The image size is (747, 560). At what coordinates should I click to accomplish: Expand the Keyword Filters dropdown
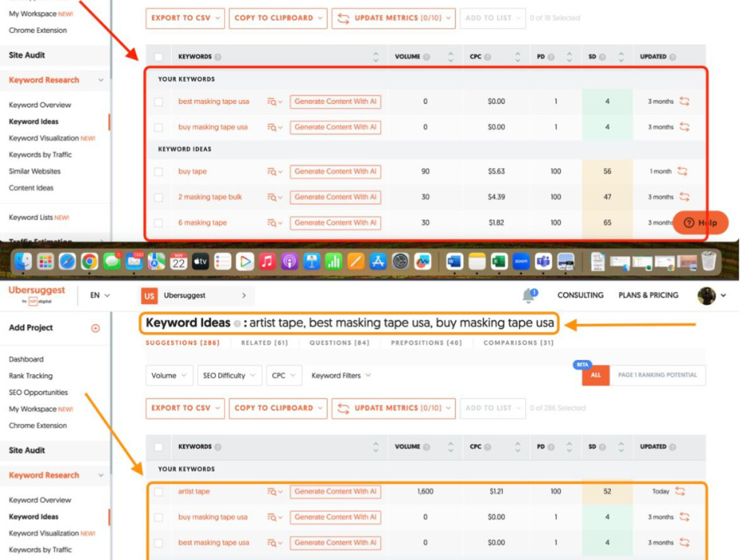tap(341, 376)
